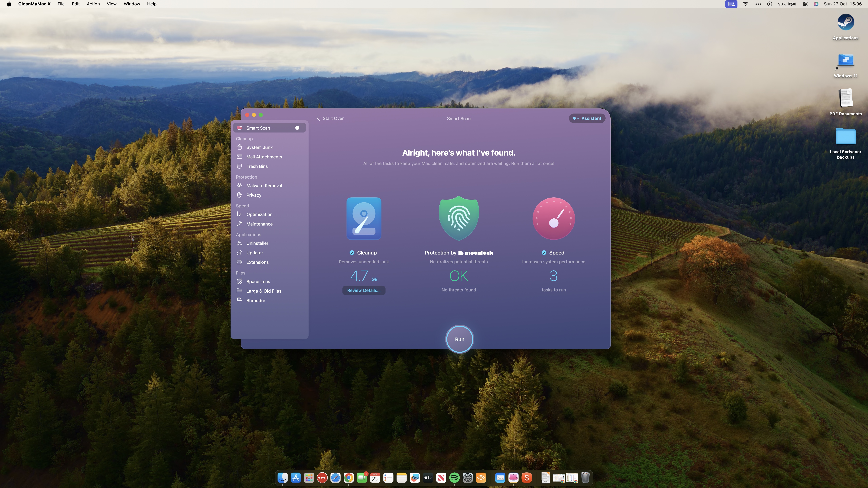This screenshot has width=868, height=488.
Task: Click the date and time clock
Action: tap(843, 4)
